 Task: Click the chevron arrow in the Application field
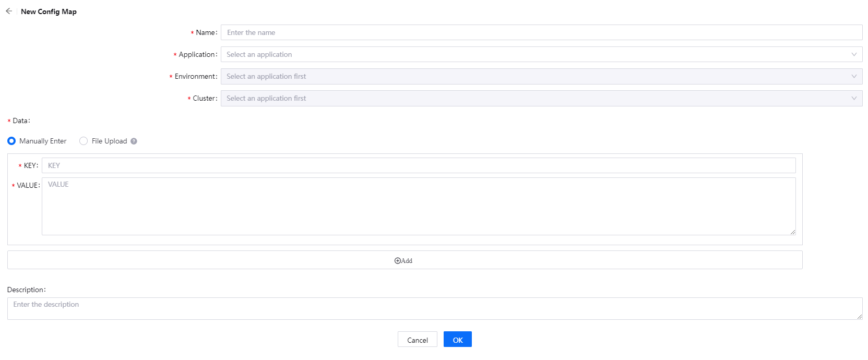[x=854, y=54]
